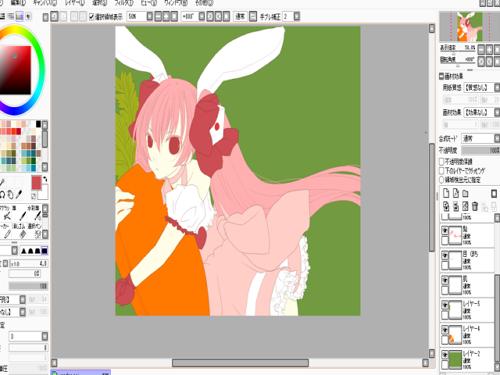Click the brush size value field

click(x=29, y=264)
